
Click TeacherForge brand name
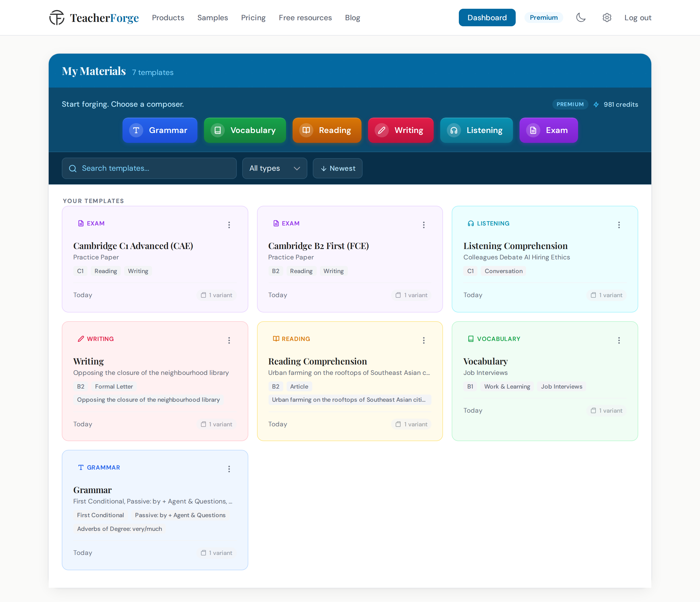pyautogui.click(x=104, y=18)
